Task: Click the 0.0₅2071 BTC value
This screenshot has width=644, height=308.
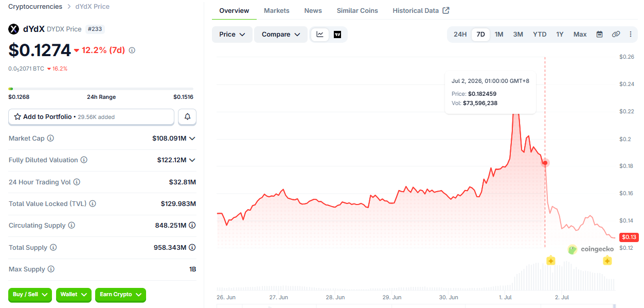Action: 26,69
